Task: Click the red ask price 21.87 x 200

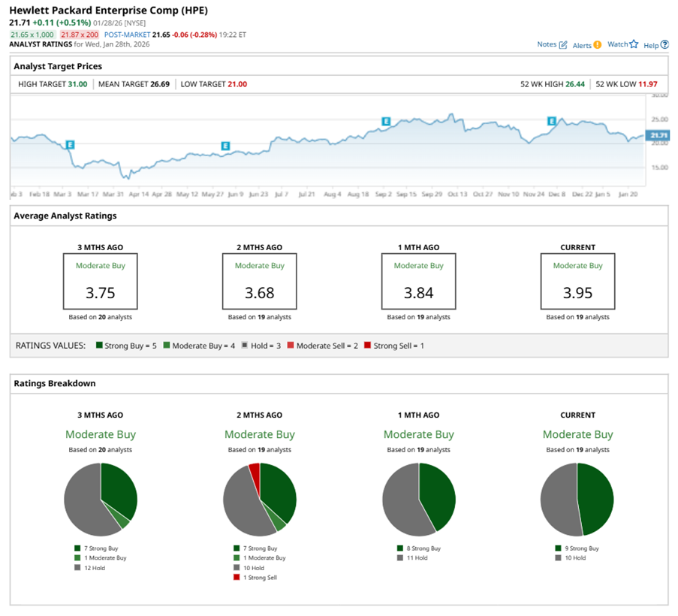Action: [79, 35]
